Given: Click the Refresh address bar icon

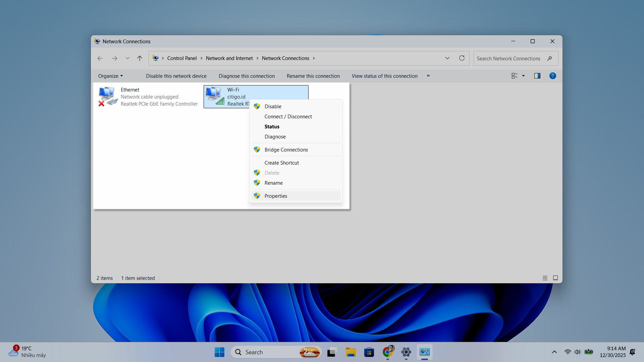Looking at the screenshot, I should pyautogui.click(x=462, y=58).
